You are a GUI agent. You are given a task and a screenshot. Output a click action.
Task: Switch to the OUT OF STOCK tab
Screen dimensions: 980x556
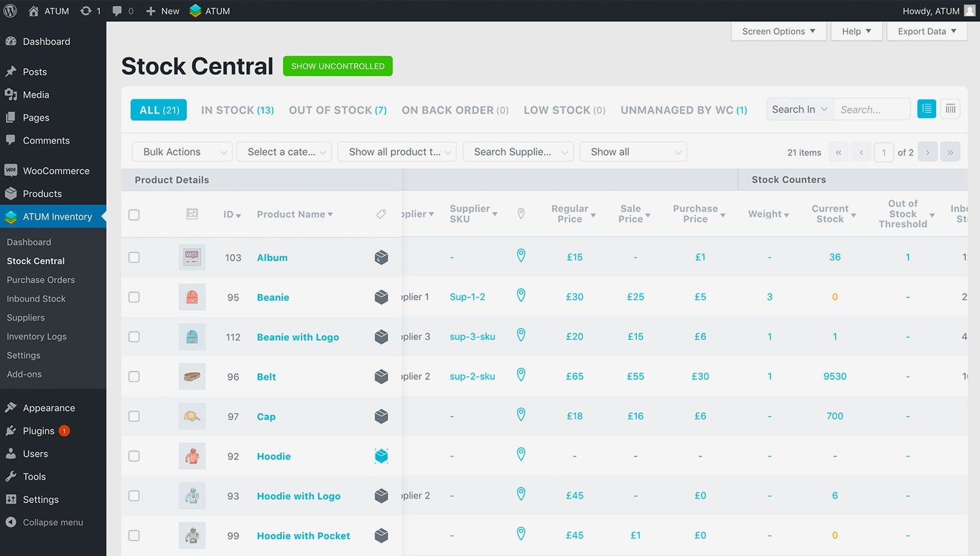tap(337, 110)
